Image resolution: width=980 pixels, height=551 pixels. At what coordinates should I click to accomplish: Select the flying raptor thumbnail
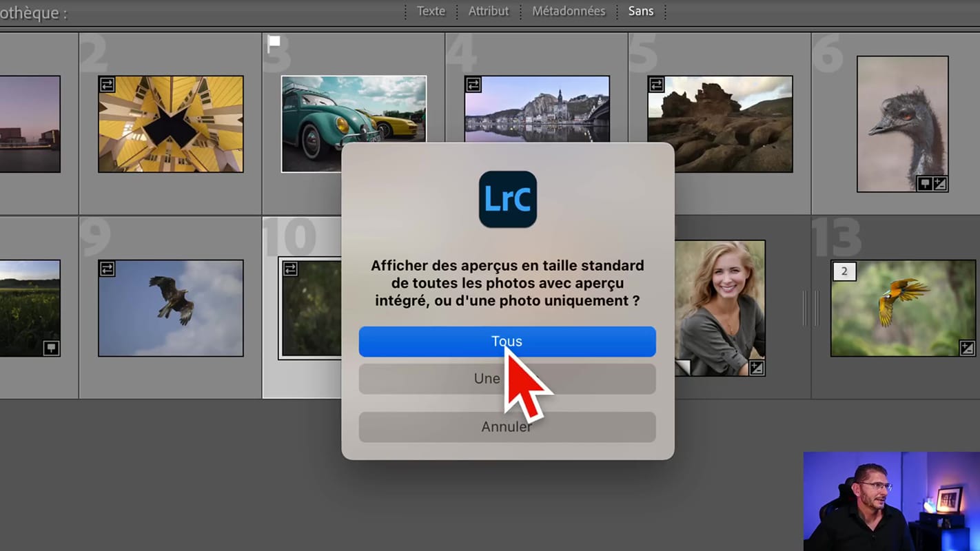pyautogui.click(x=171, y=308)
